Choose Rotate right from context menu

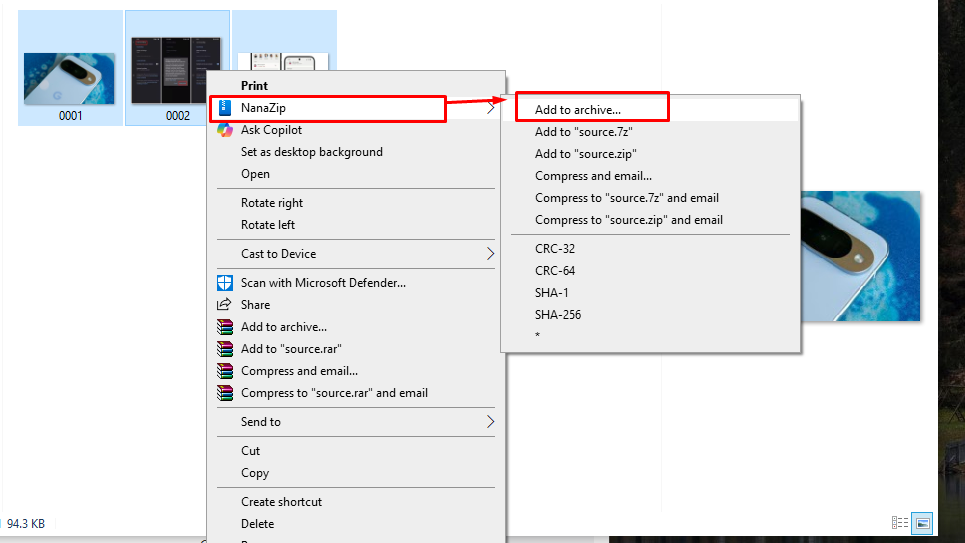coord(272,203)
